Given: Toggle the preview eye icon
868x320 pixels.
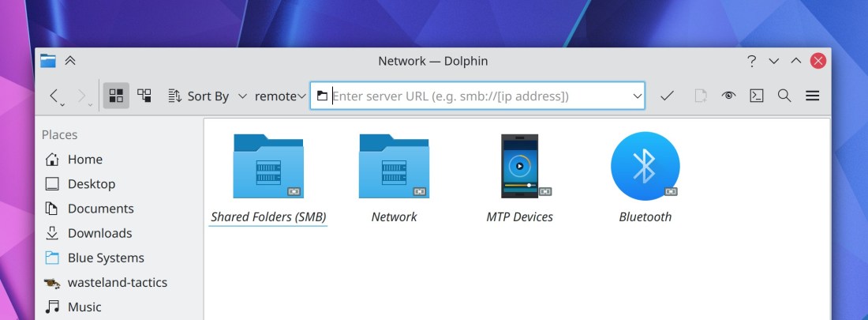Looking at the screenshot, I should [x=728, y=96].
